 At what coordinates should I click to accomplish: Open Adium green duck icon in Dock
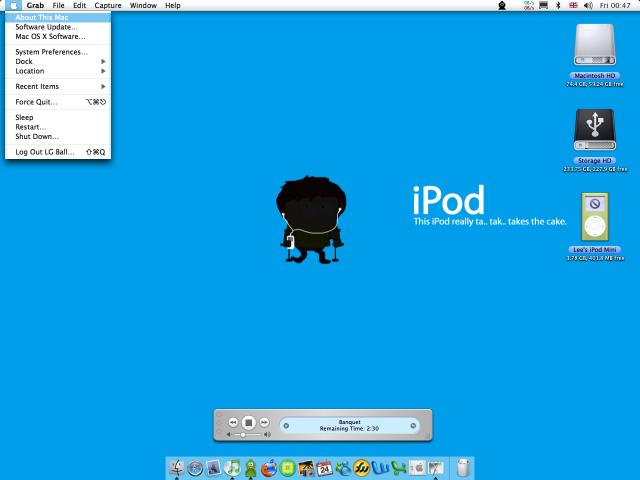click(251, 468)
